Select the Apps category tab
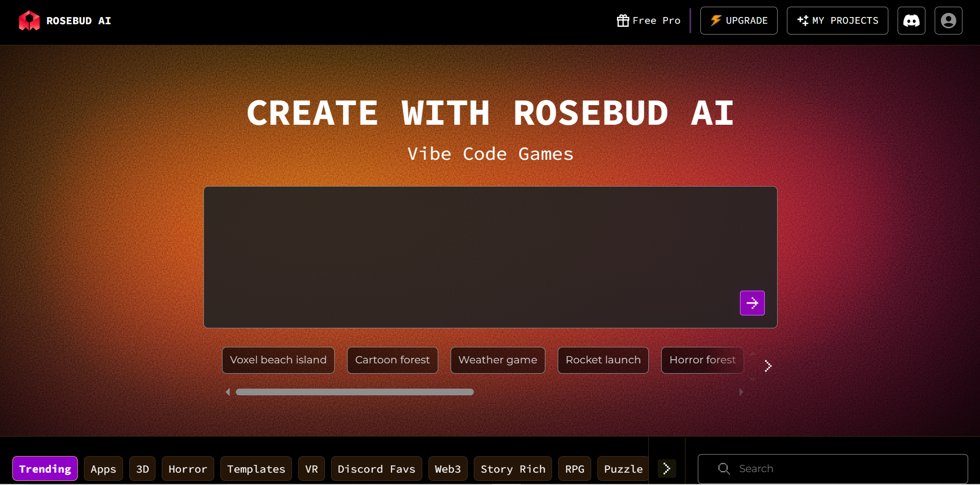 pyautogui.click(x=104, y=469)
